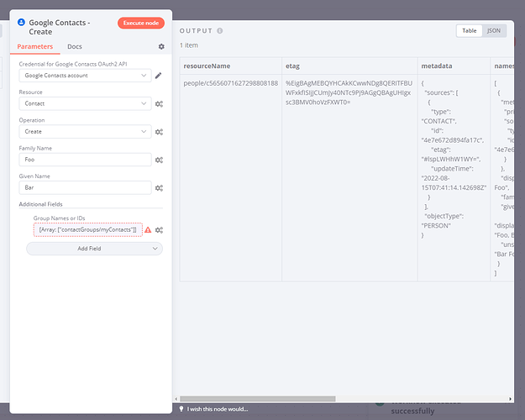The height and width of the screenshot is (420, 525).
Task: Edit credential using the pencil icon
Action: coord(159,76)
